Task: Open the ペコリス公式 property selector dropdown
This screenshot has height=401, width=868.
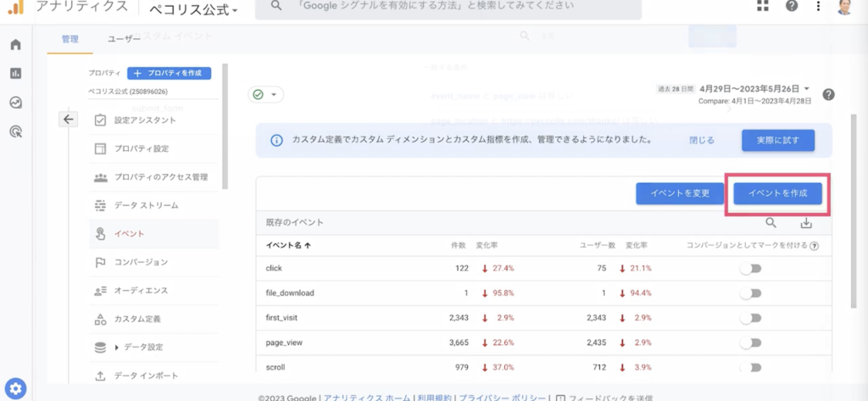Action: tap(193, 8)
